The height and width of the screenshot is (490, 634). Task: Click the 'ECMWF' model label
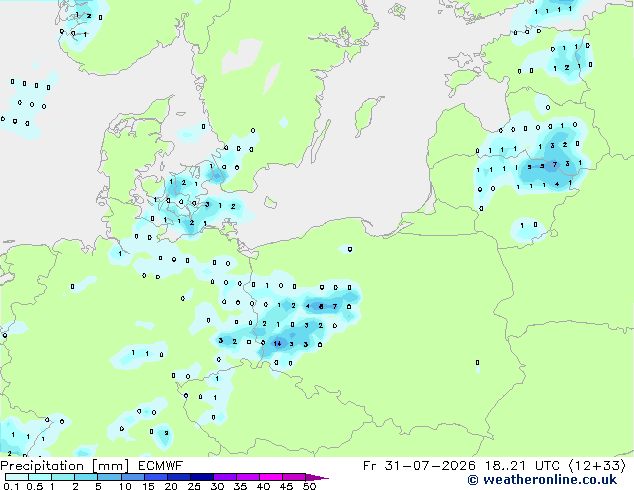click(x=161, y=466)
